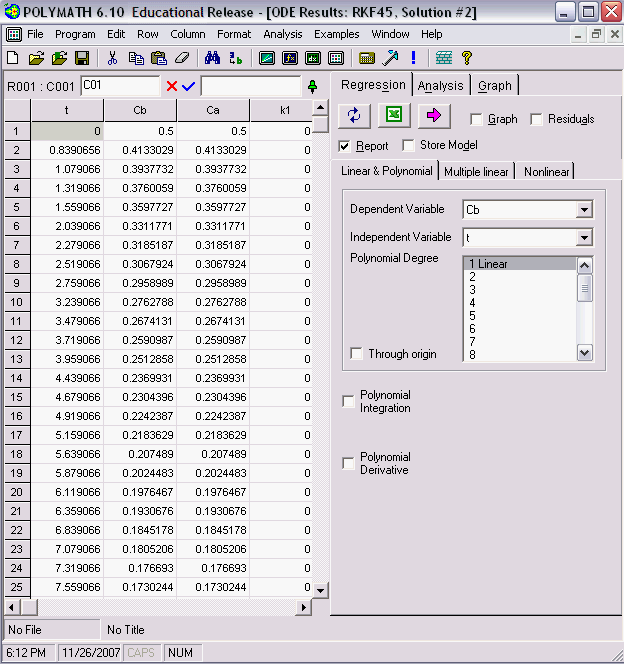
Task: Click the Find binoculars toolbar icon
Action: [211, 58]
